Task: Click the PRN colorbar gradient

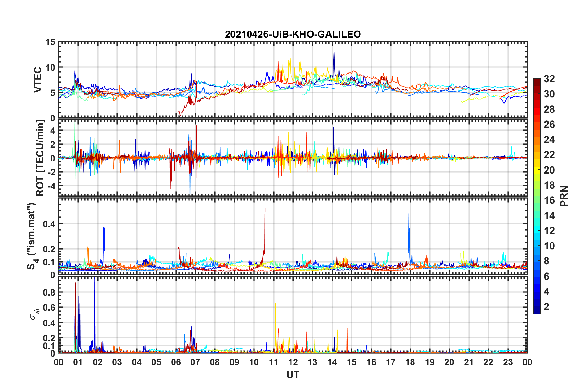Action: pos(537,196)
